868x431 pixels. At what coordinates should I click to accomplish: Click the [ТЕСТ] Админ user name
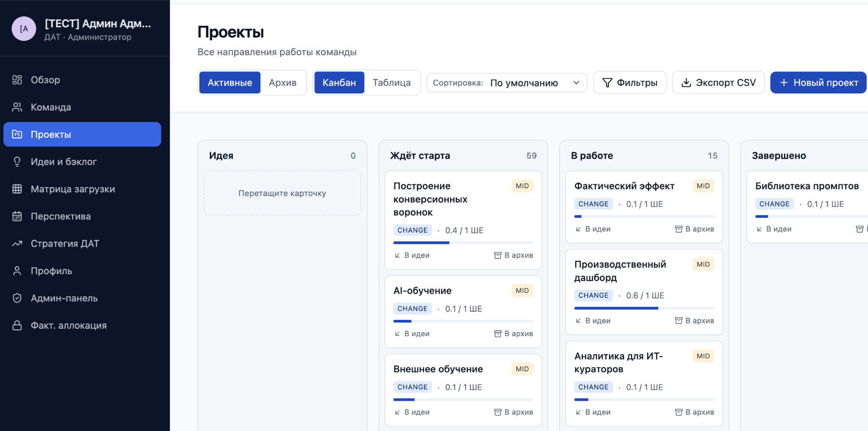point(98,23)
